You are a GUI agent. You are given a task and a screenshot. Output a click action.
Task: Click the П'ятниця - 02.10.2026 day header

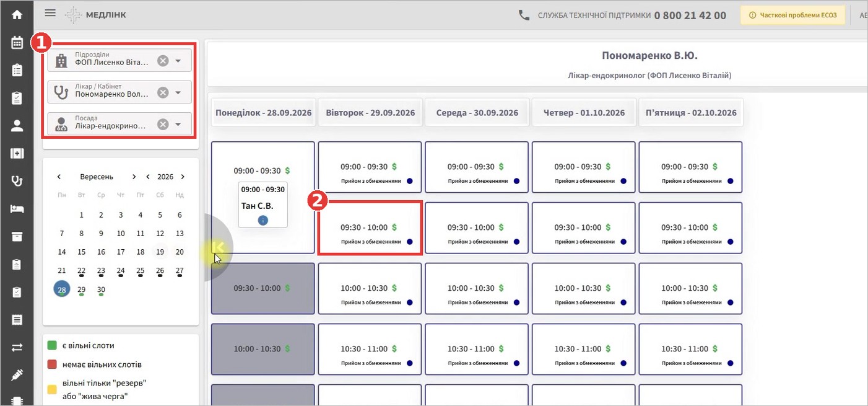691,113
